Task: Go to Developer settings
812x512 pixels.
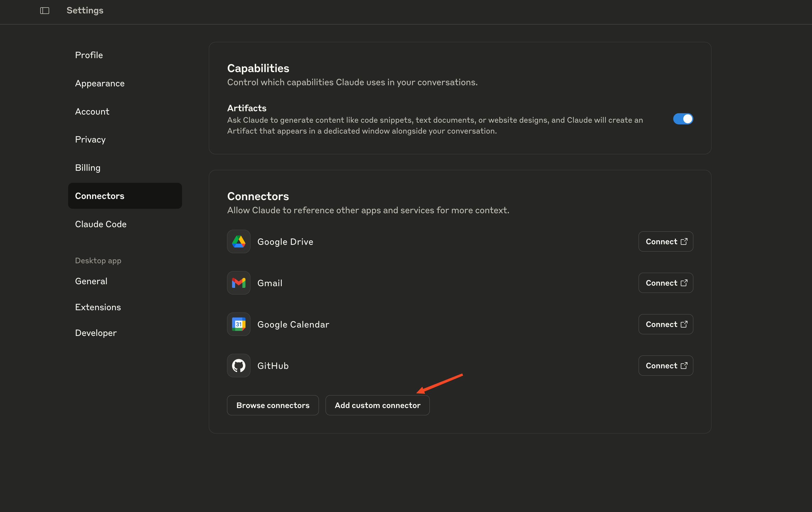Action: pos(96,333)
